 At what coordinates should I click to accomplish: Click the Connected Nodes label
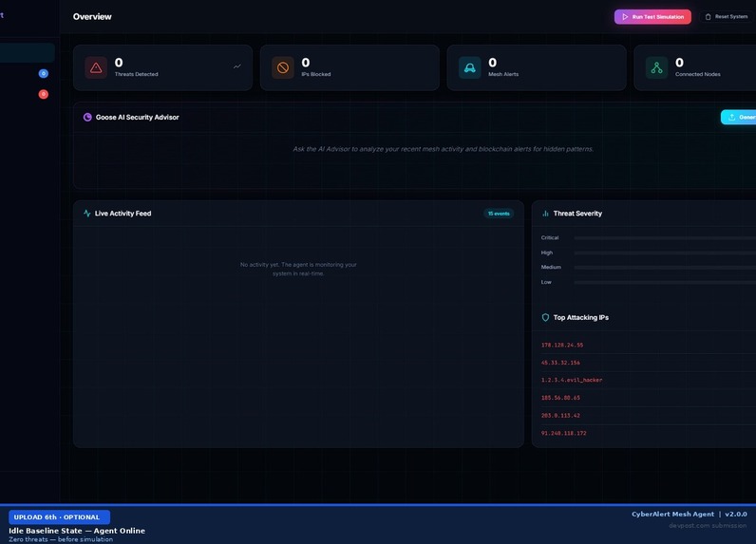click(698, 74)
